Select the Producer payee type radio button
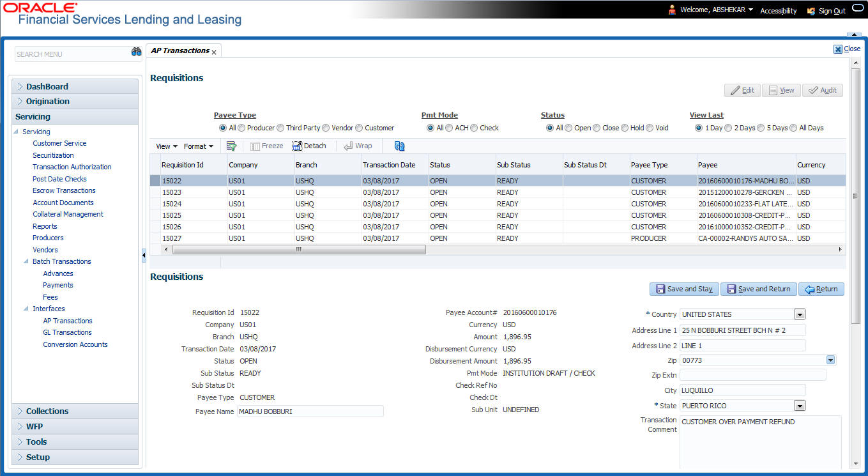The height and width of the screenshot is (476, 868). (241, 128)
